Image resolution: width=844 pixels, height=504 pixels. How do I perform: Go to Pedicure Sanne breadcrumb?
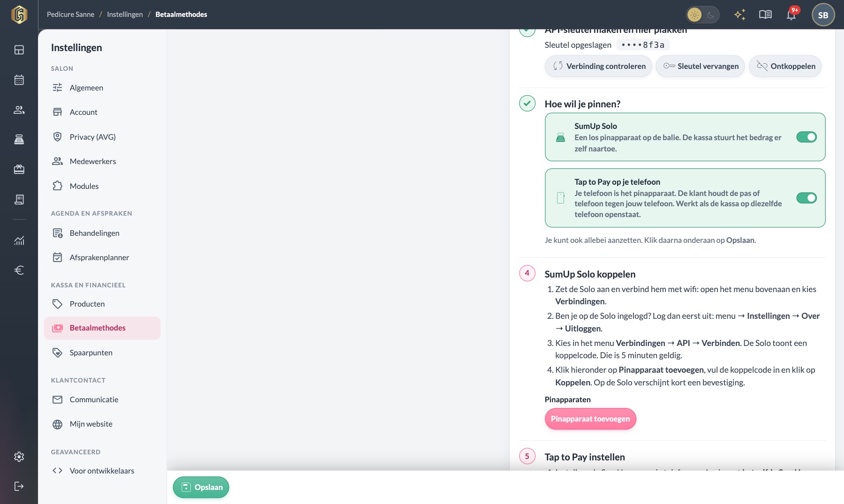[x=70, y=15]
